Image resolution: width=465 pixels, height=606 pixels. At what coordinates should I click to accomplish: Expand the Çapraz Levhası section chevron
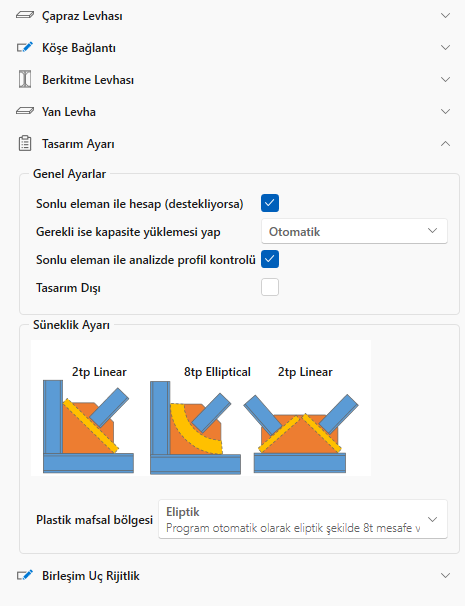(x=445, y=15)
